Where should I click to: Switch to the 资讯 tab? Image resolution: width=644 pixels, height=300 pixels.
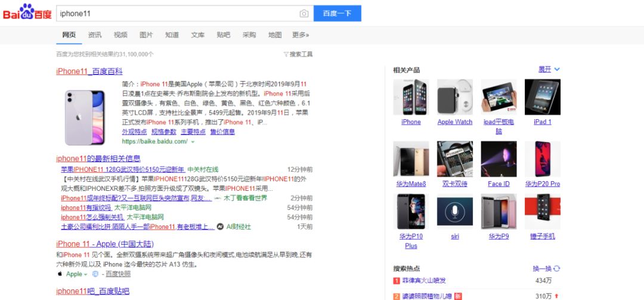click(x=95, y=35)
